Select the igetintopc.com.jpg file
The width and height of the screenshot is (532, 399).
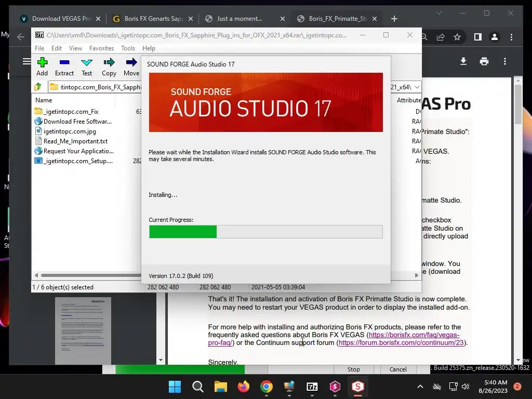(70, 131)
